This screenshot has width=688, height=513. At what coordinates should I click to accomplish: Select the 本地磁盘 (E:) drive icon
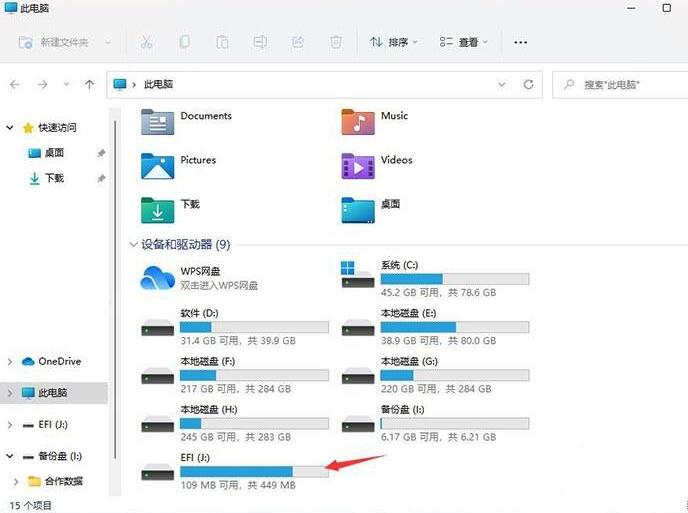coord(358,327)
